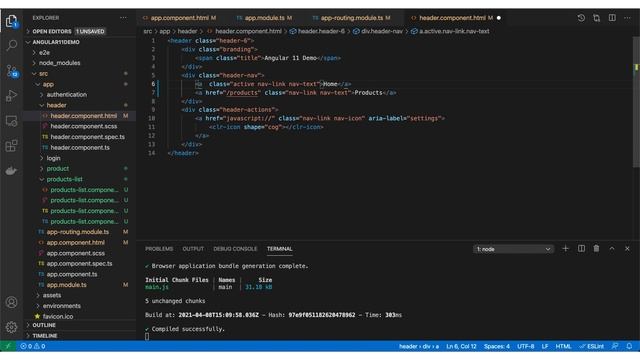The height and width of the screenshot is (360, 640).
Task: Open the Run and Debug view
Action: tap(11, 96)
